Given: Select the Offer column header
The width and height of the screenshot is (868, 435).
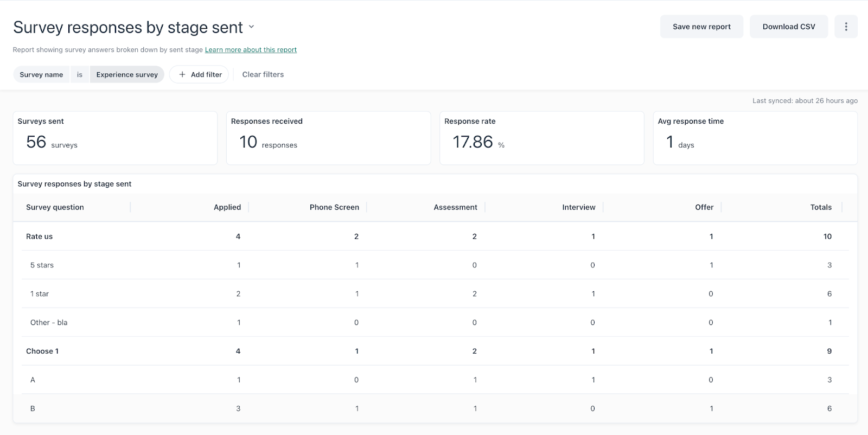Looking at the screenshot, I should tap(704, 207).
